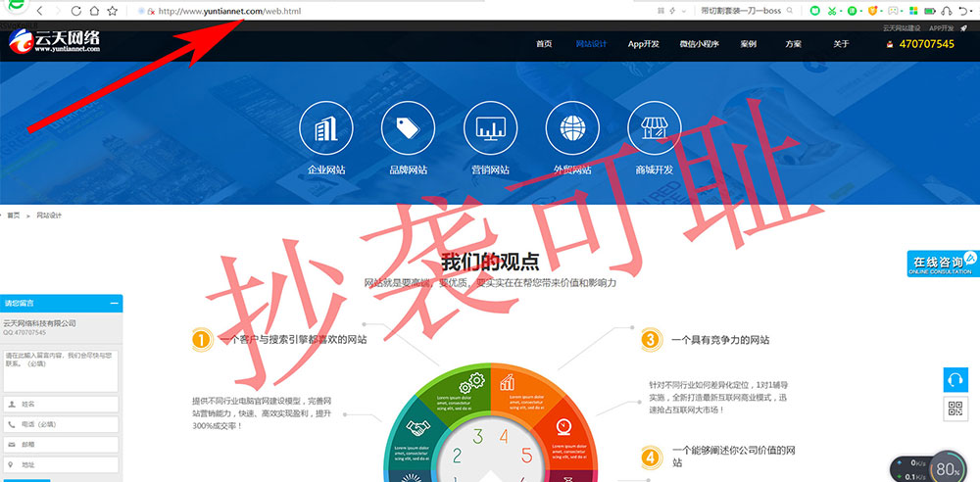Click the rocket icon in the top bar
This screenshot has width=980, height=482.
[x=964, y=28]
